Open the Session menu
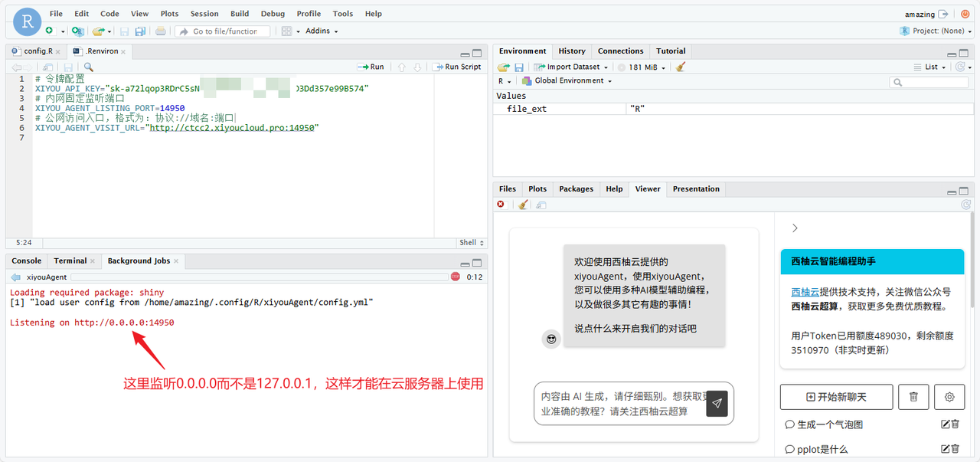980x462 pixels. pyautogui.click(x=204, y=13)
